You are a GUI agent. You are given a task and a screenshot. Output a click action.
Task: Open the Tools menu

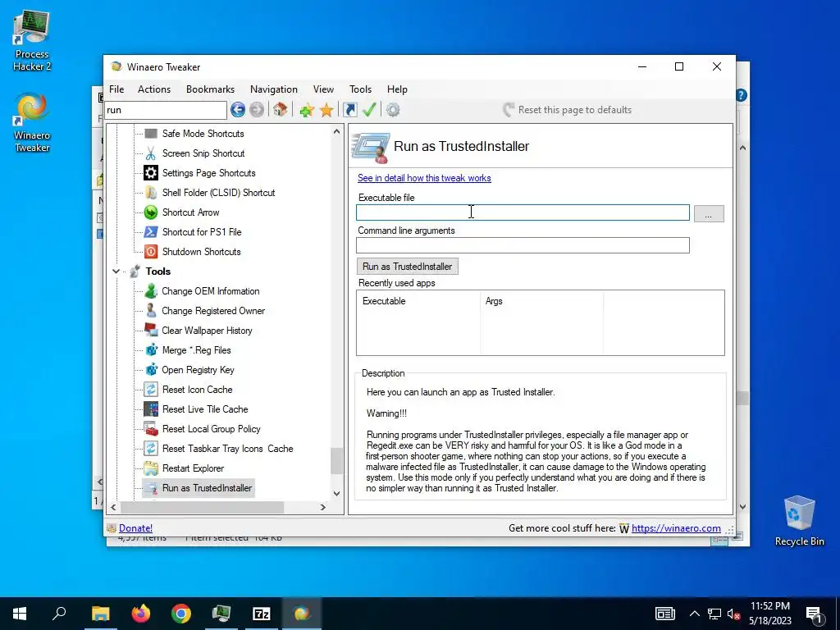click(361, 89)
